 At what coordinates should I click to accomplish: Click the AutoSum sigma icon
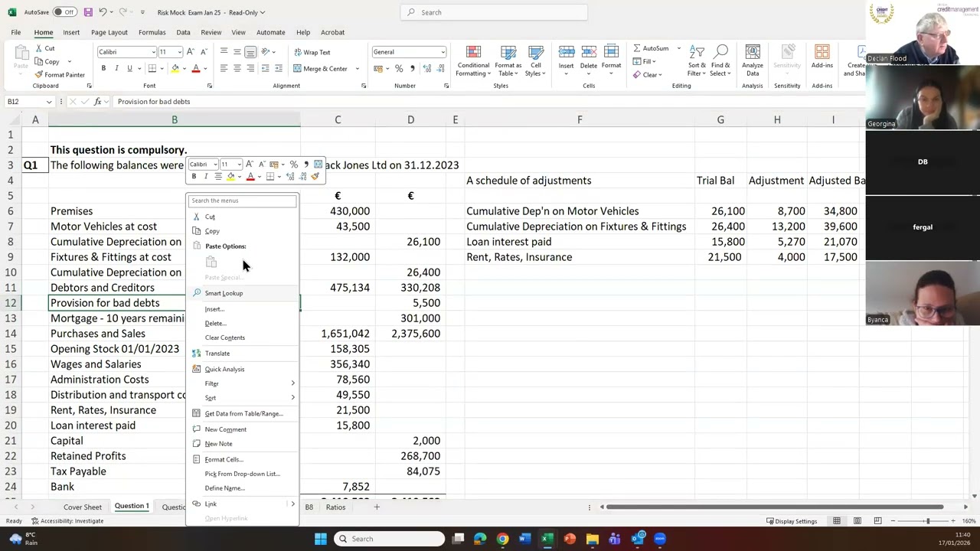coord(637,48)
